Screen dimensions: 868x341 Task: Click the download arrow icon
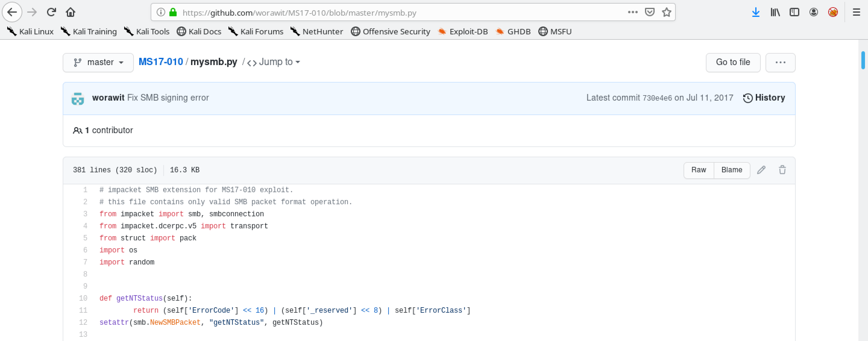[x=756, y=12]
